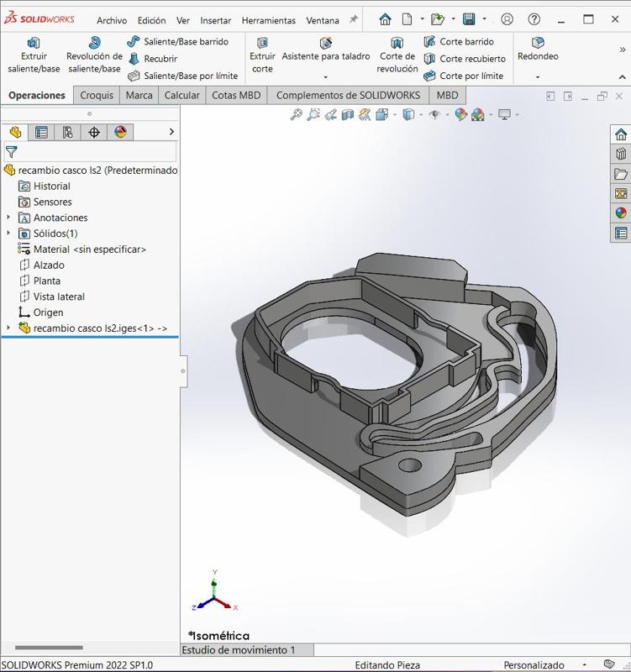Click the Recubrir command
This screenshot has height=672, width=631.
coord(160,59)
